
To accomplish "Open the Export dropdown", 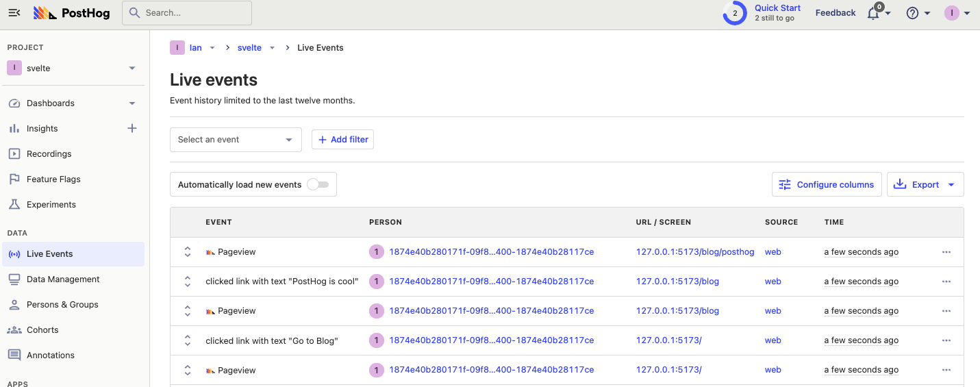I will (x=925, y=184).
